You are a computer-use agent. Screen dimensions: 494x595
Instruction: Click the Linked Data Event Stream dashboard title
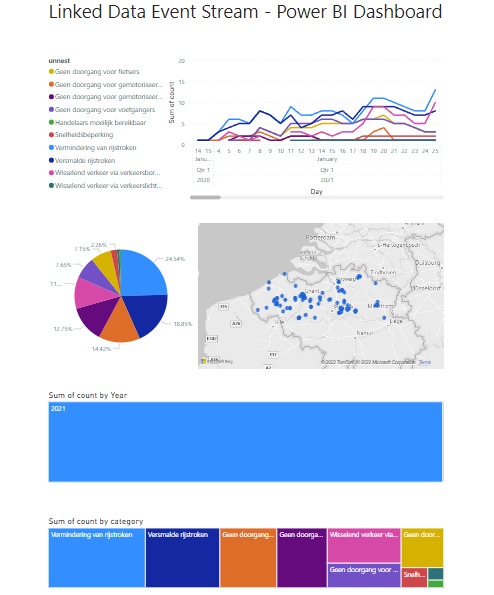245,12
